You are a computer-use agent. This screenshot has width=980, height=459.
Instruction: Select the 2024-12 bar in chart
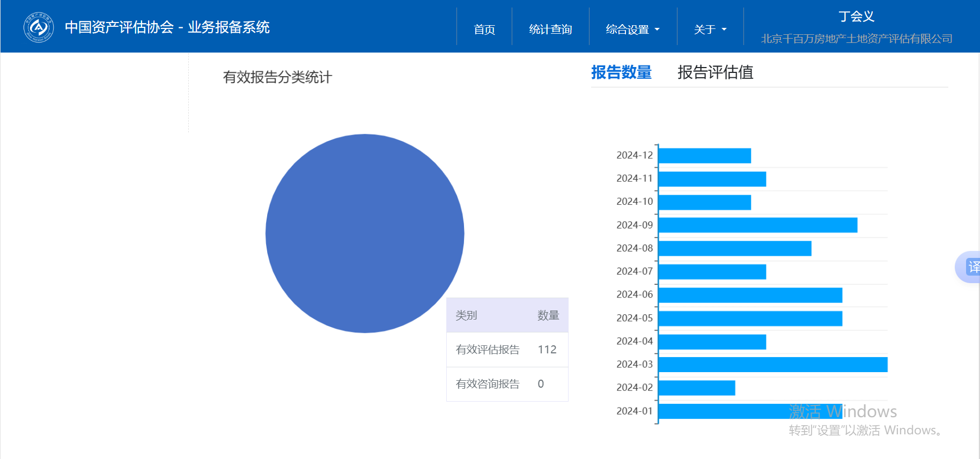[704, 156]
